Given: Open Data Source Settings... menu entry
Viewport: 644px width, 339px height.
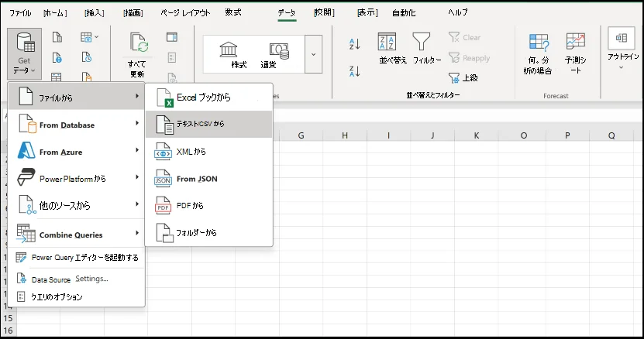Looking at the screenshot, I should 77,279.
